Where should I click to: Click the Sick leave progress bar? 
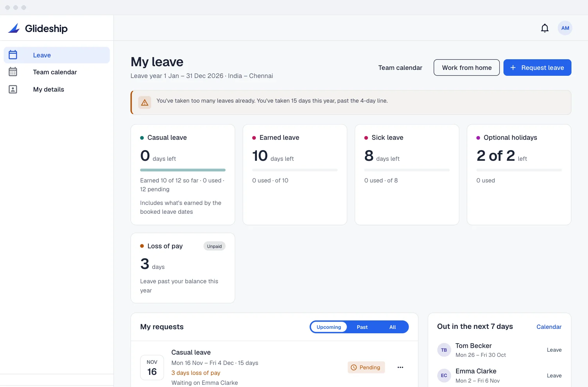click(407, 170)
